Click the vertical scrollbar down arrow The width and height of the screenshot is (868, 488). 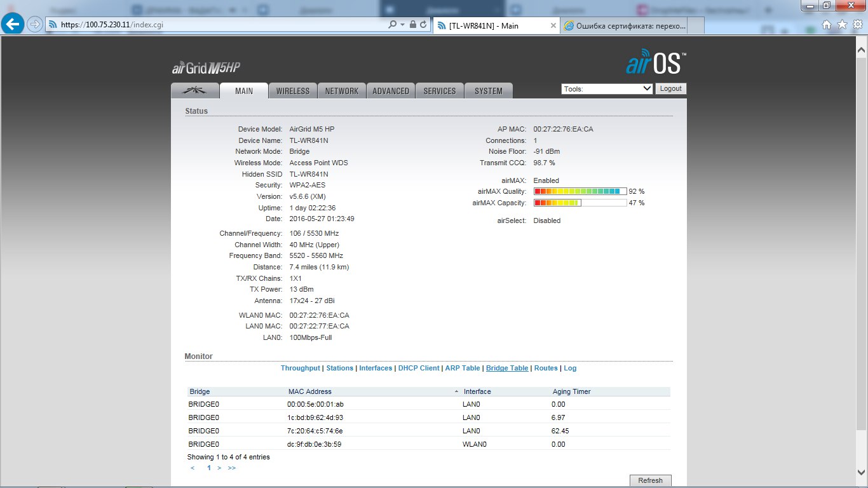click(x=861, y=473)
